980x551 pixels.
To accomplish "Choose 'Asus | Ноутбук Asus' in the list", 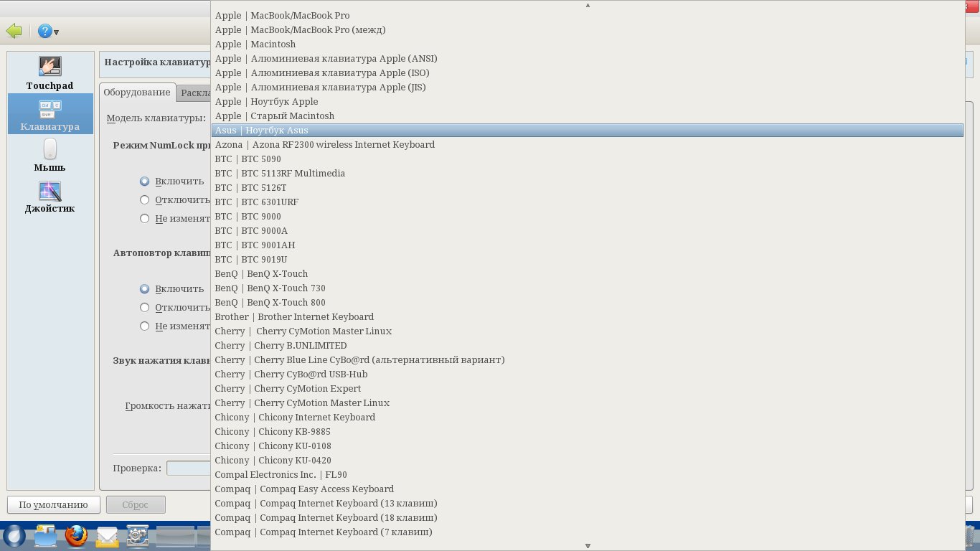I will click(588, 131).
